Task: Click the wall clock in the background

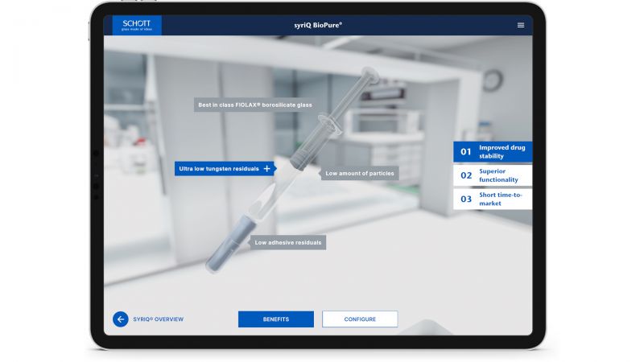Action: click(492, 80)
